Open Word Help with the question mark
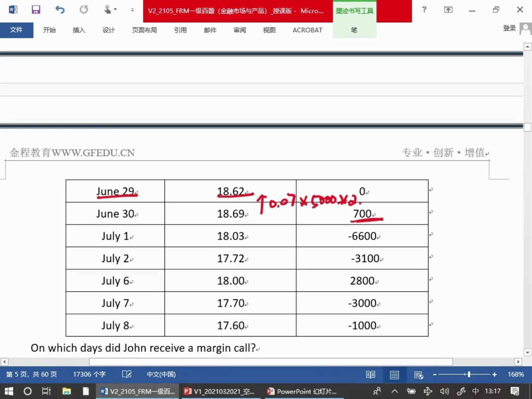This screenshot has height=399, width=532. [424, 10]
